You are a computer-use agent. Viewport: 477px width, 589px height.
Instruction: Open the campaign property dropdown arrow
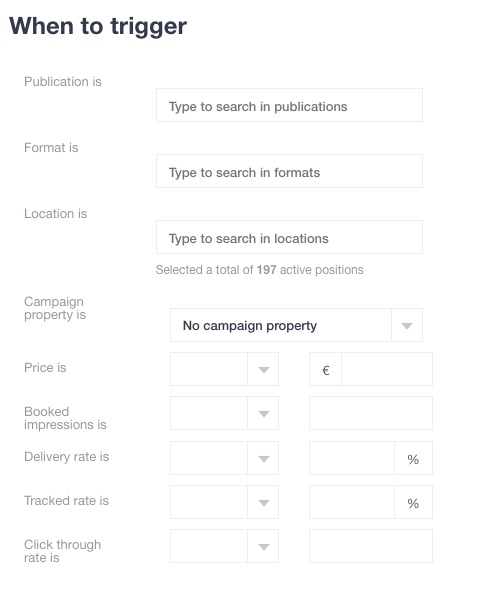coord(407,325)
